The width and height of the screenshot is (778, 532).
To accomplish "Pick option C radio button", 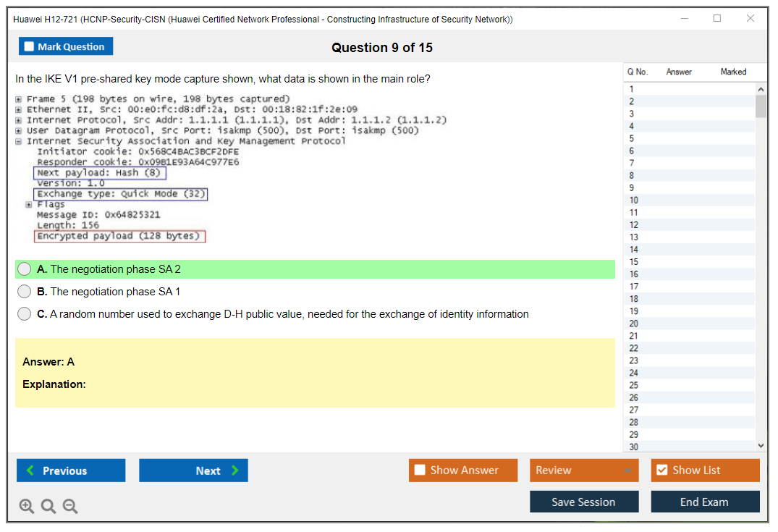I will point(25,314).
